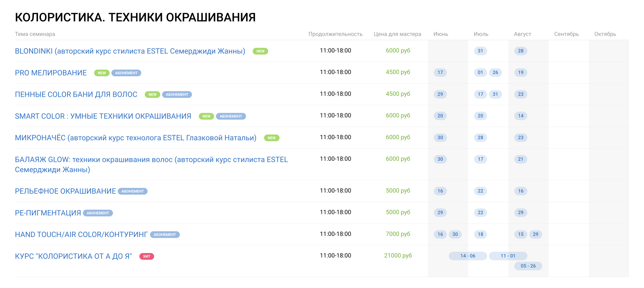Image resolution: width=644 pixels, height=288 pixels.
Task: Open МИКРОНАЧЁС author course link
Action: coord(136,138)
